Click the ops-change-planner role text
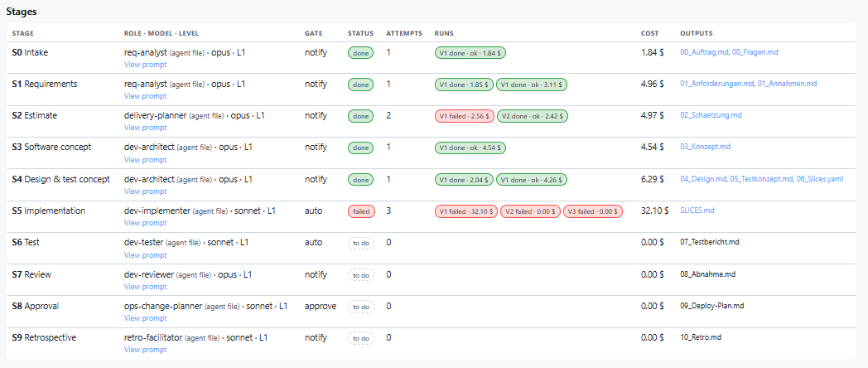868x368 pixels. click(x=162, y=306)
